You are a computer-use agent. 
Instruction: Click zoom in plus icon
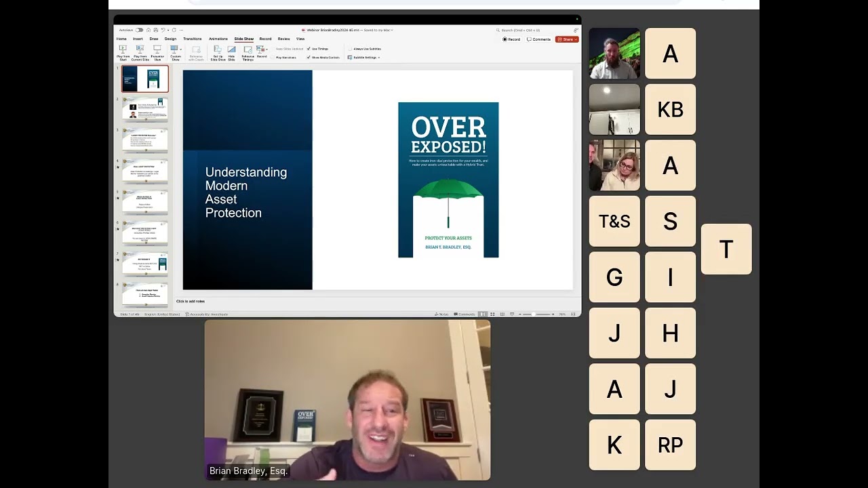pyautogui.click(x=553, y=314)
